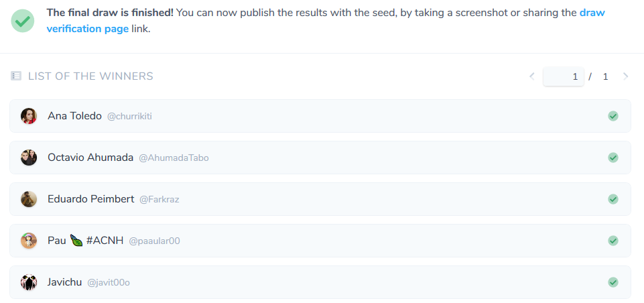
Task: Go to the next winners page arrow
Action: tap(625, 76)
